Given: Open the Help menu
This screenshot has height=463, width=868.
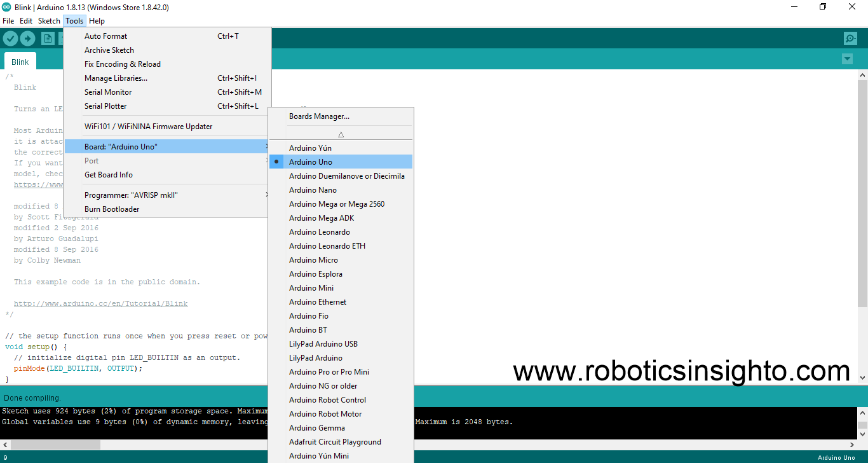Looking at the screenshot, I should (97, 20).
